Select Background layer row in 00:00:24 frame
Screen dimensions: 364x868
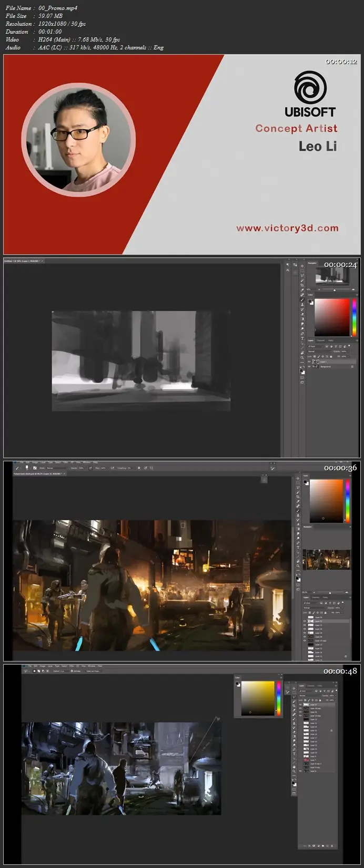(x=331, y=367)
